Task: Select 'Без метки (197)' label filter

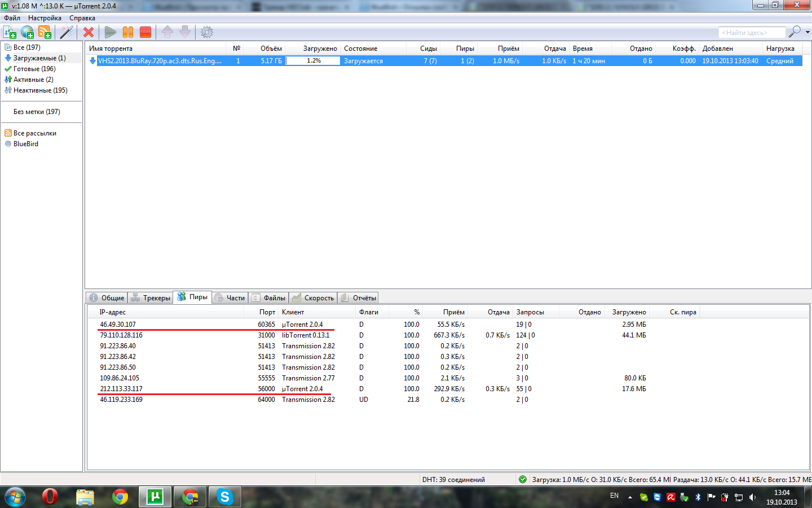Action: [x=37, y=112]
